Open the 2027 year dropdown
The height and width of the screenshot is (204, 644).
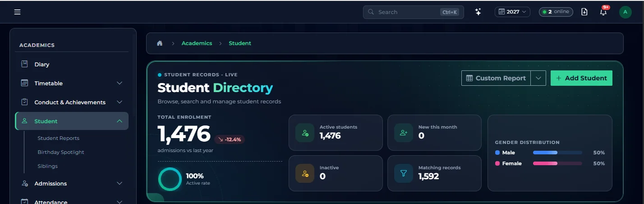(512, 12)
